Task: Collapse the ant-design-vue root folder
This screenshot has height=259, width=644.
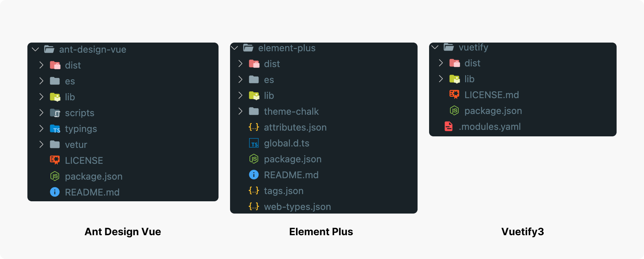Action: pos(35,49)
